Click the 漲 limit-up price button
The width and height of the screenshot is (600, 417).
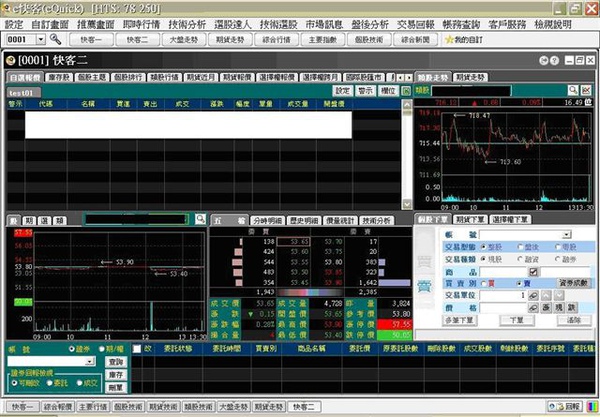(x=546, y=308)
